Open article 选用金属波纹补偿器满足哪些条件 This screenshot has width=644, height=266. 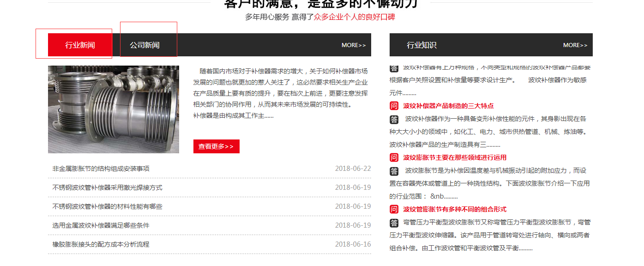(x=101, y=225)
